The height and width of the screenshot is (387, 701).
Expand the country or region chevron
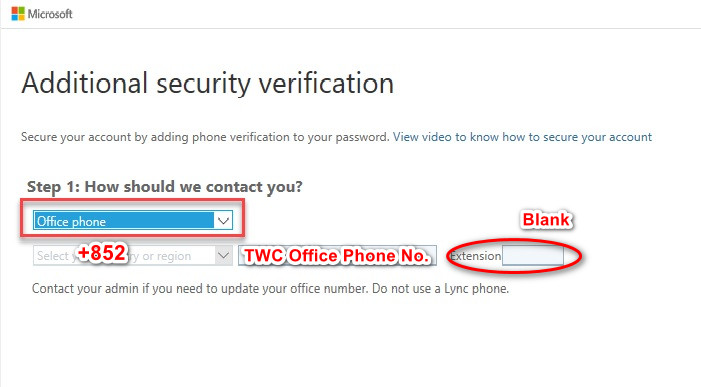(x=223, y=256)
